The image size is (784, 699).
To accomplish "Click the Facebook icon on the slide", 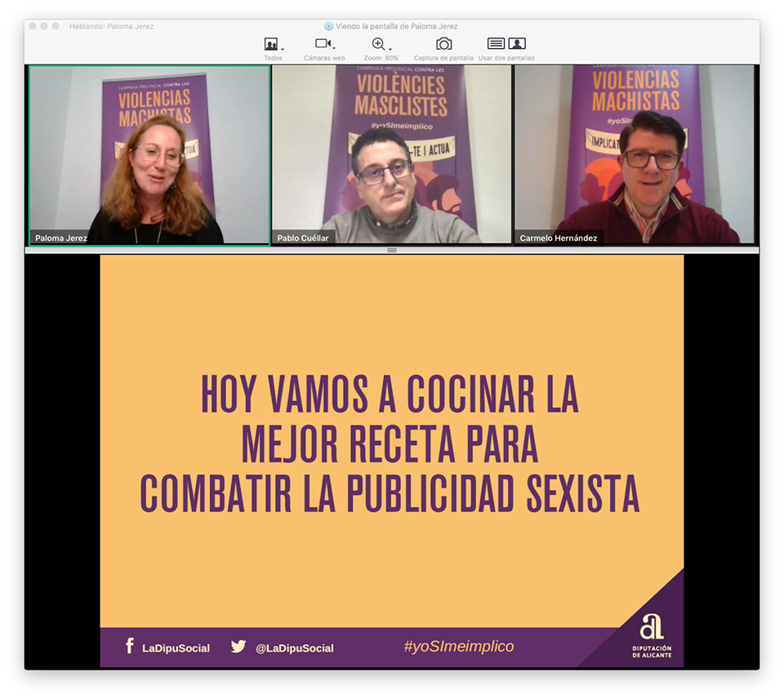I will coord(129,647).
